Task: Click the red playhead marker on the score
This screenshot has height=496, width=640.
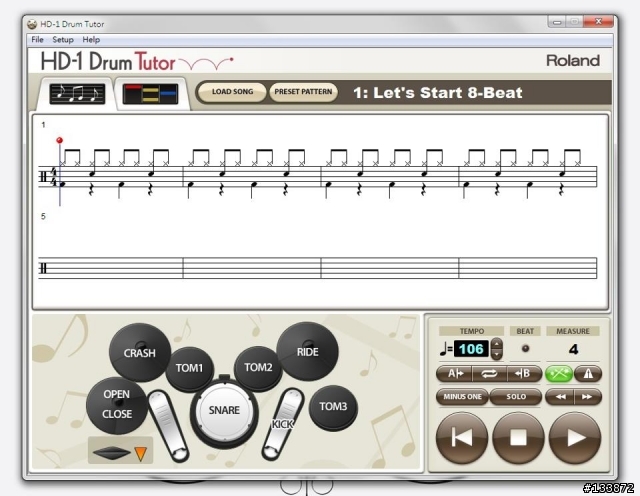Action: point(60,140)
